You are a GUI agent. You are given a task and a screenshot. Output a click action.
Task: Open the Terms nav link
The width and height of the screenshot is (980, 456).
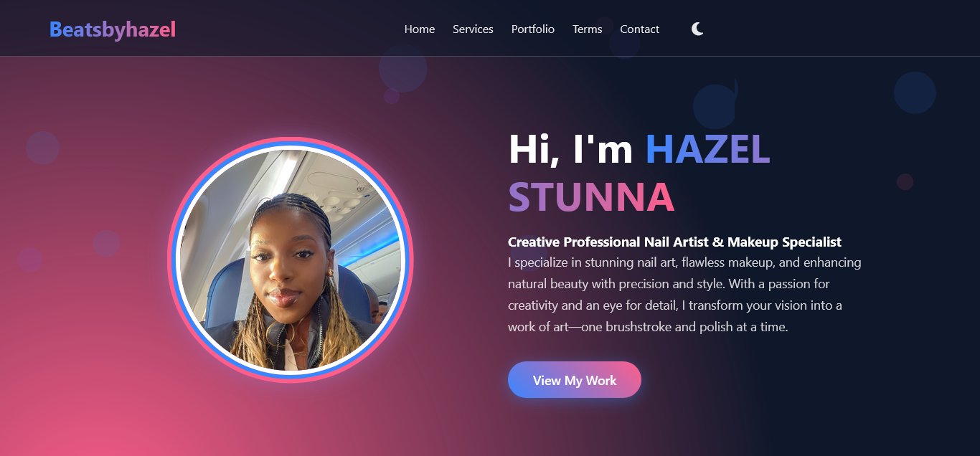pos(587,29)
